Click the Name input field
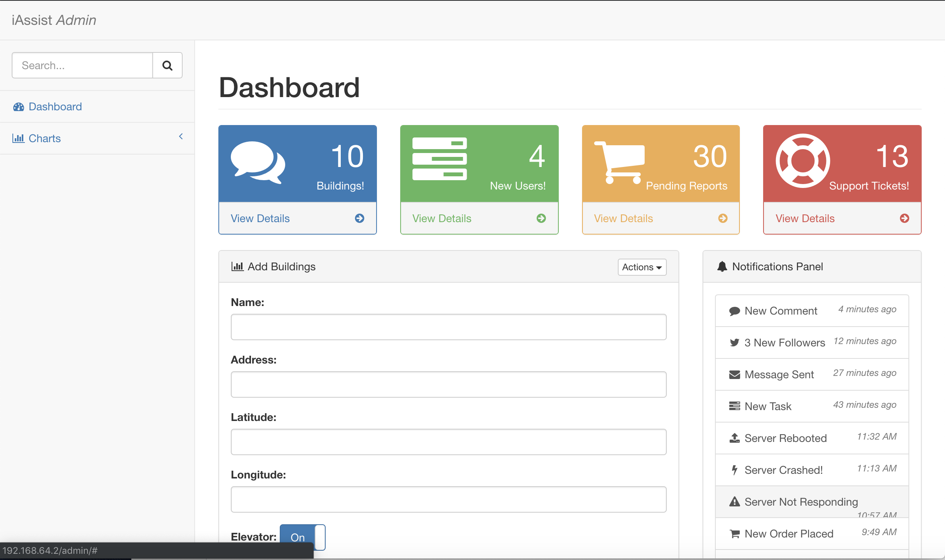The width and height of the screenshot is (945, 560). pyautogui.click(x=448, y=327)
